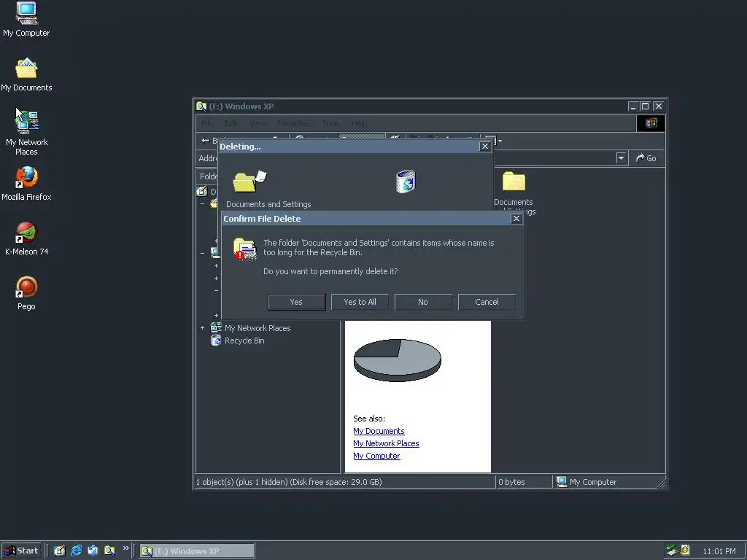Close the Confirm File Delete dialog
This screenshot has height=560, width=747.
516,219
